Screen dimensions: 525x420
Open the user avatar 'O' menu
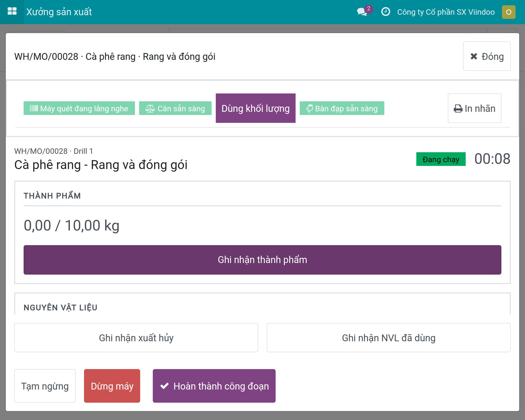(508, 12)
